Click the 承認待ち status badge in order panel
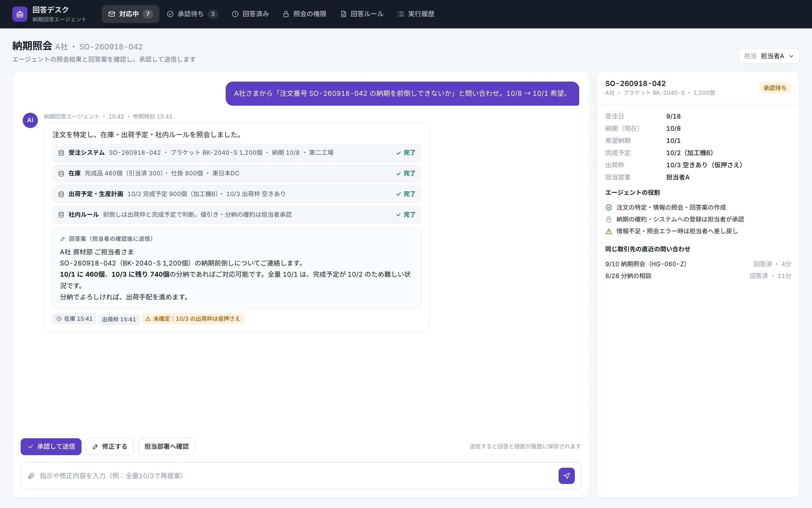 (x=775, y=88)
